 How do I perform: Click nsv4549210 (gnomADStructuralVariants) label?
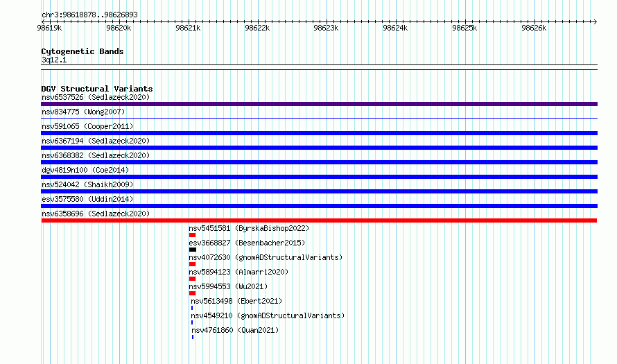(268, 315)
